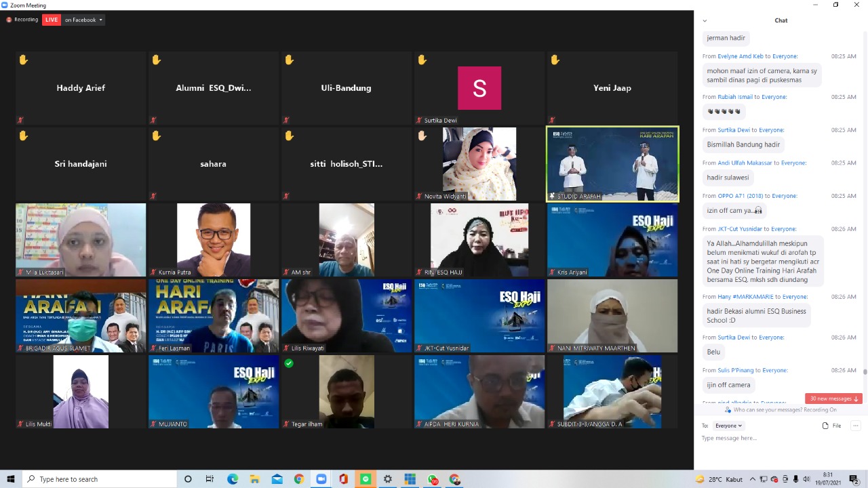Viewport: 868px width, 488px height.
Task: Open Microsoft Edge from the taskbar
Action: 233,479
